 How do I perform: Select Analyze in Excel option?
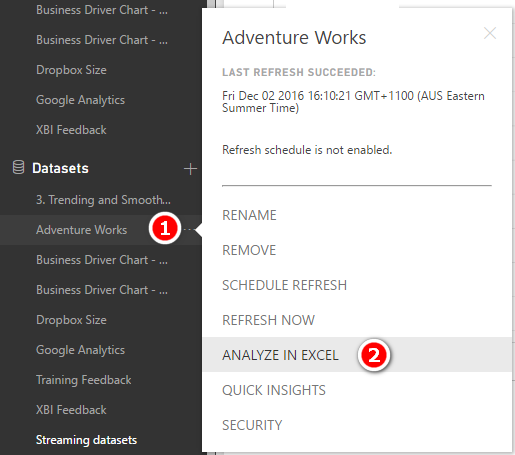tap(280, 355)
